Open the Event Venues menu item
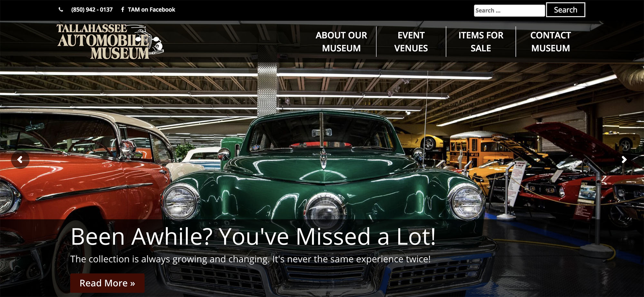This screenshot has height=297, width=644. point(411,42)
